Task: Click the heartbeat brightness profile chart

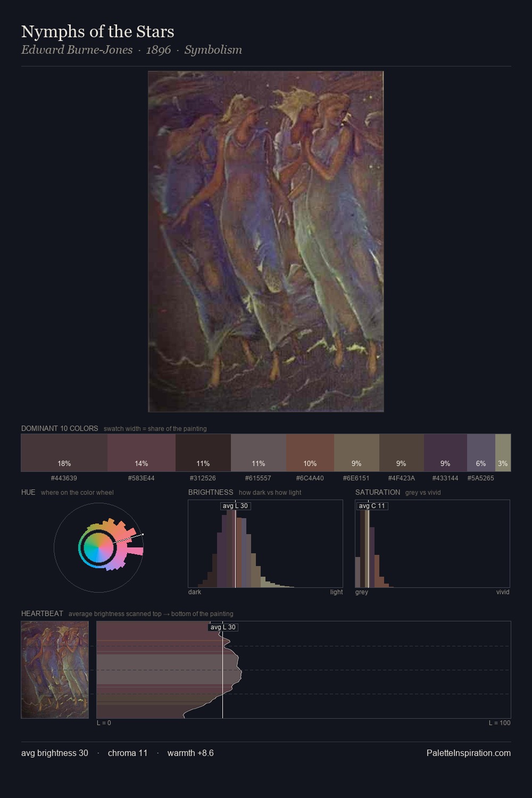Action: 304,670
